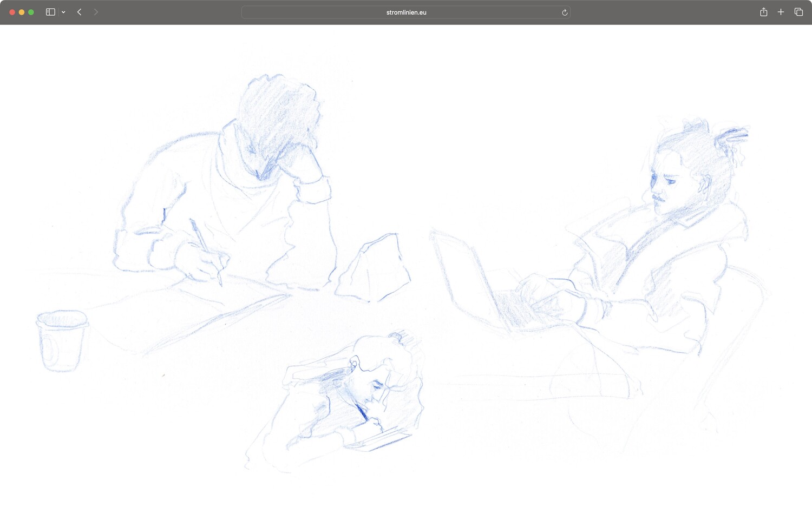Toggle the Safari sidebar
Image resolution: width=812 pixels, height=507 pixels.
coord(50,12)
